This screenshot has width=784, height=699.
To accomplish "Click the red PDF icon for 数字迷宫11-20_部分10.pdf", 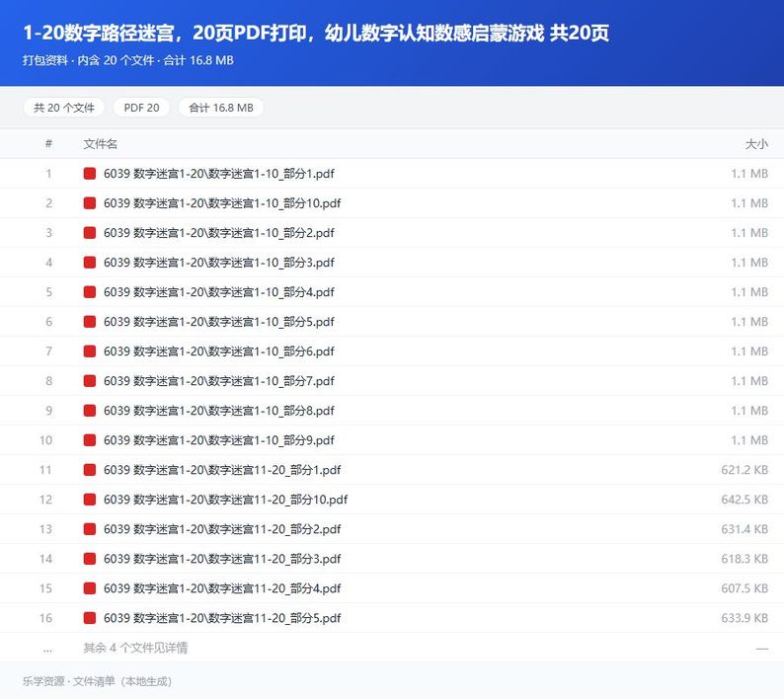I will point(90,499).
